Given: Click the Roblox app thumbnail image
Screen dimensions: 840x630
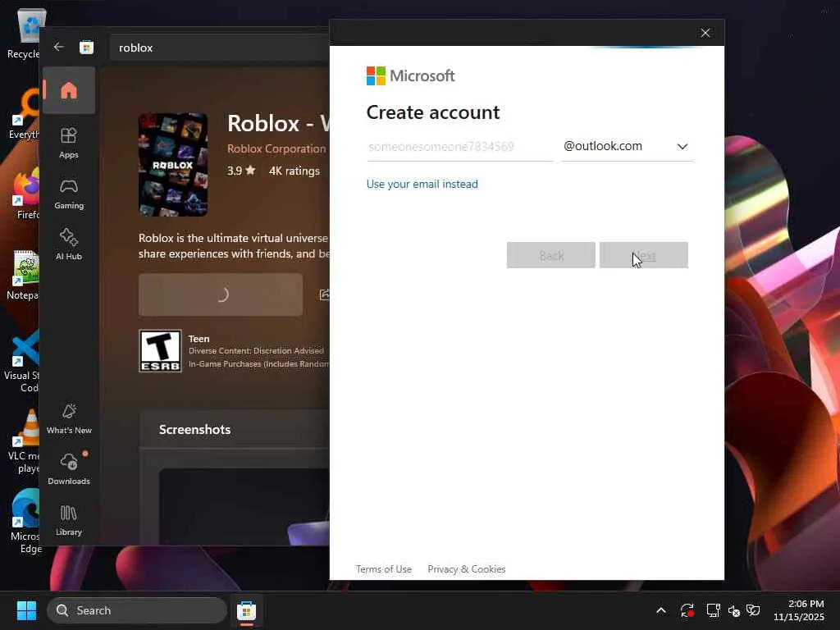Looking at the screenshot, I should (173, 164).
